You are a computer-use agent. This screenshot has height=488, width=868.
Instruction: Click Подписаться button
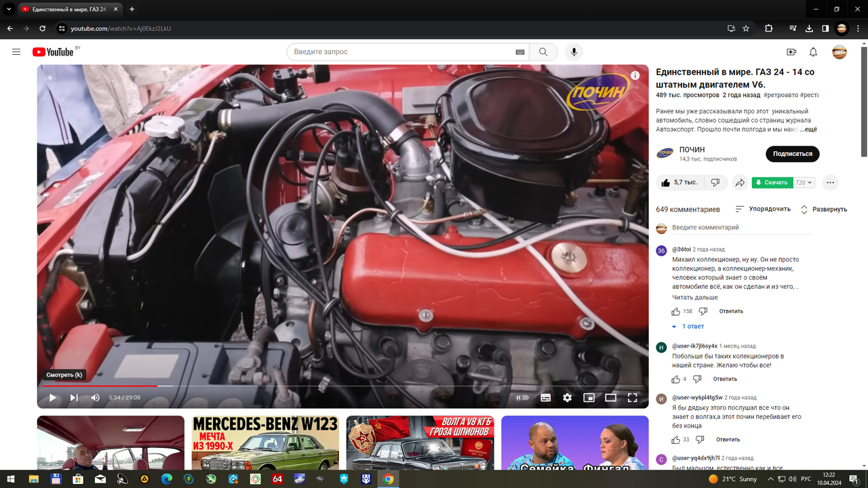(792, 154)
